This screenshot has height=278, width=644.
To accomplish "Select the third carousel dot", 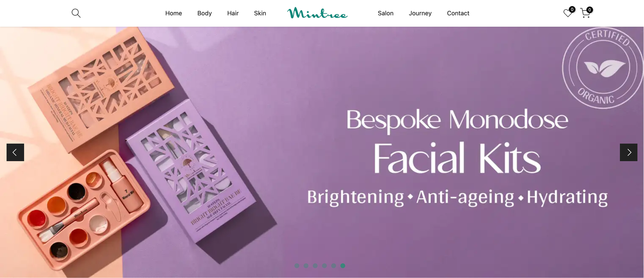I will [x=315, y=266].
